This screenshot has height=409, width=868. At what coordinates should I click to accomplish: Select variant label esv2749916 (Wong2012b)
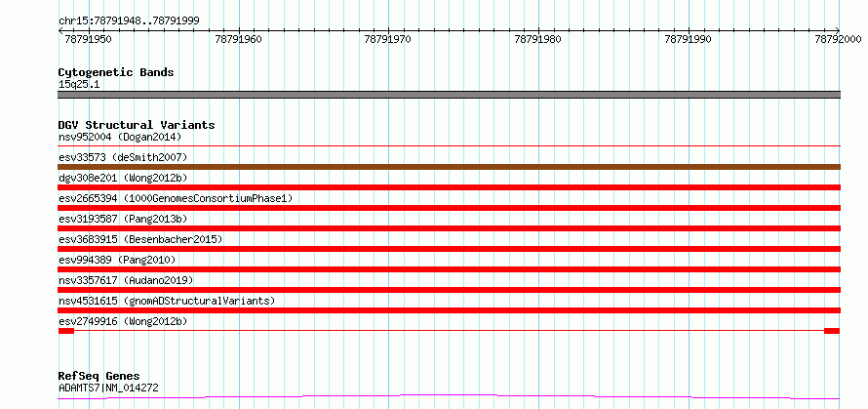pos(123,321)
